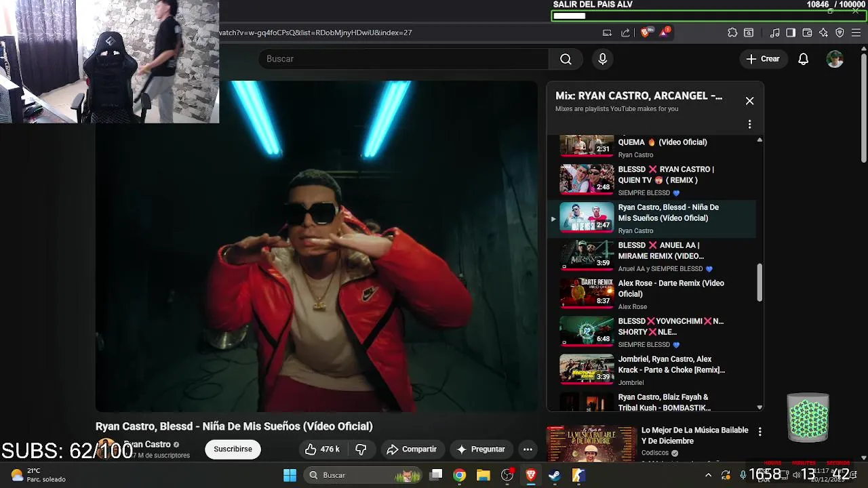Open Task View in taskbar
This screenshot has height=488, width=868.
pyautogui.click(x=436, y=475)
